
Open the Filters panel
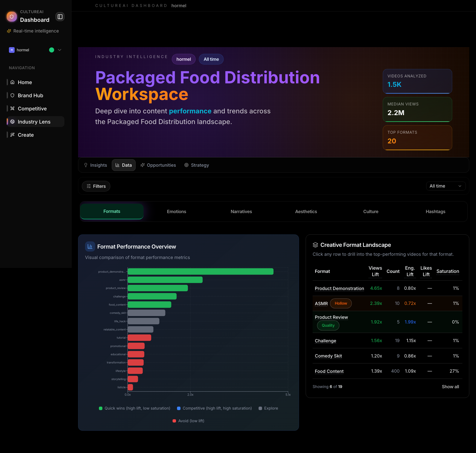[96, 186]
